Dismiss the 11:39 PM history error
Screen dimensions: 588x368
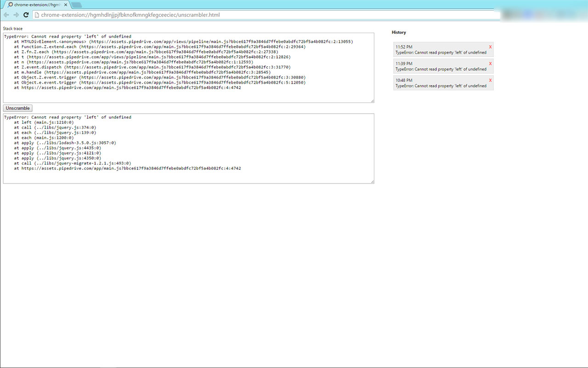pyautogui.click(x=490, y=64)
